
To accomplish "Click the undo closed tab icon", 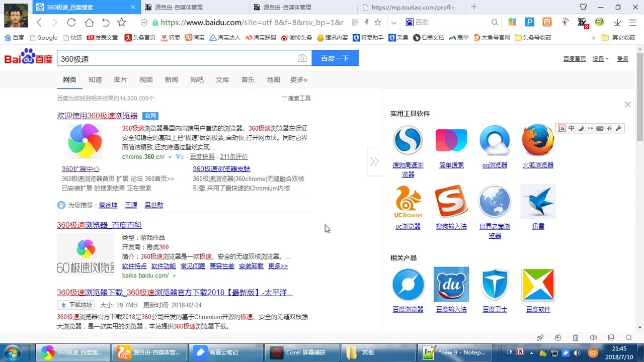I will coord(106,22).
